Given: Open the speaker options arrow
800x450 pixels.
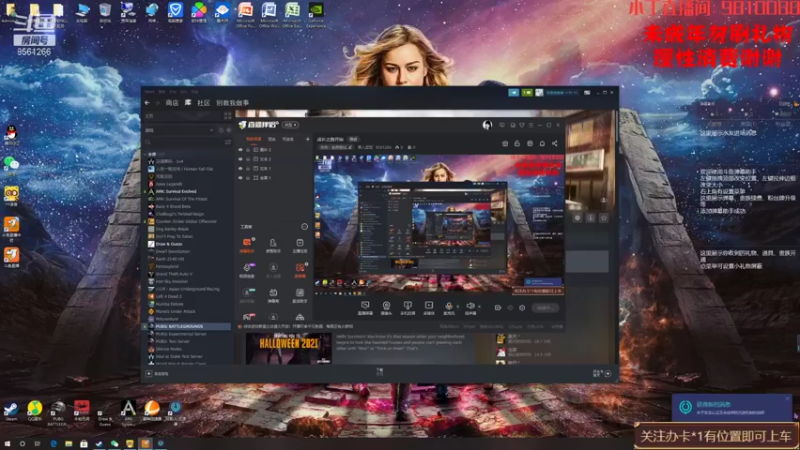Looking at the screenshot, I should [x=479, y=307].
